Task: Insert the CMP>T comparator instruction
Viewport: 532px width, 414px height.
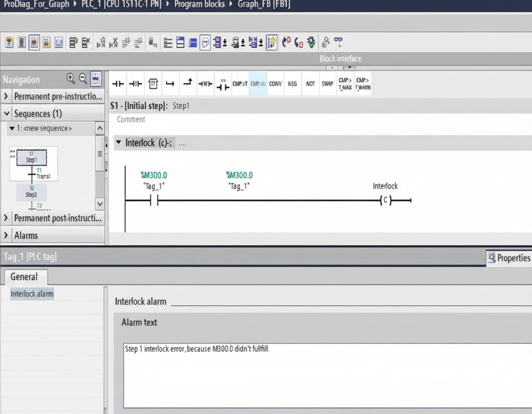Action: pos(240,84)
